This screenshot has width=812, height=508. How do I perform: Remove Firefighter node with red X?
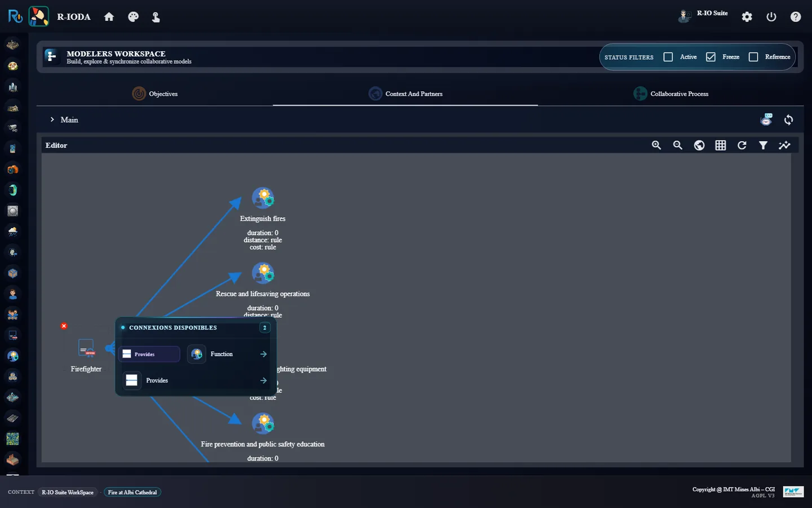(x=64, y=326)
